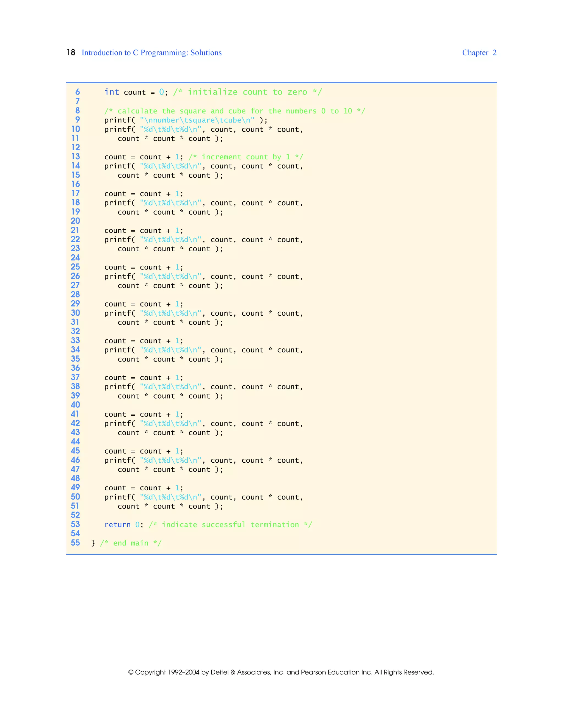Click the 'count * count * count );' on line 35

click(x=170, y=359)
